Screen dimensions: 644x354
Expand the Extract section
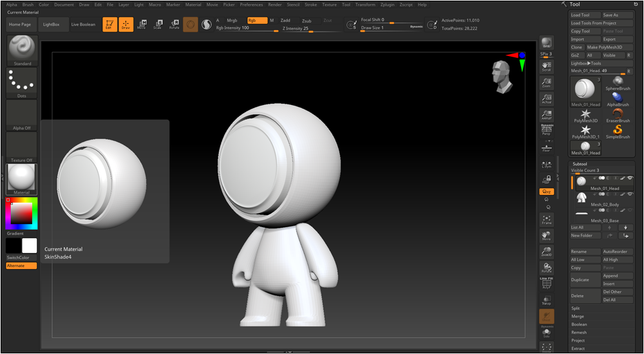(x=578, y=348)
